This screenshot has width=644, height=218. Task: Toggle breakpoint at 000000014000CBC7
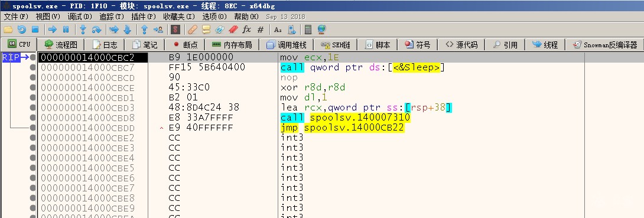pos(33,67)
